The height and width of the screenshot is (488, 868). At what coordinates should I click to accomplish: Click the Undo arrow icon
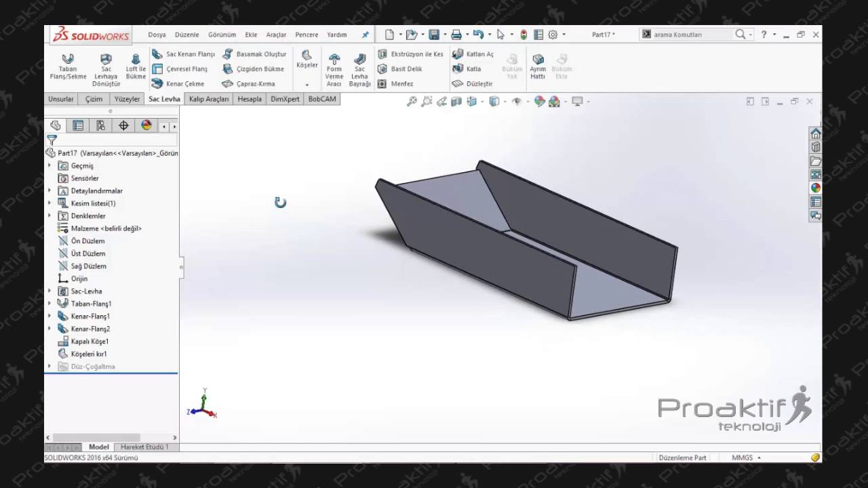pyautogui.click(x=478, y=35)
